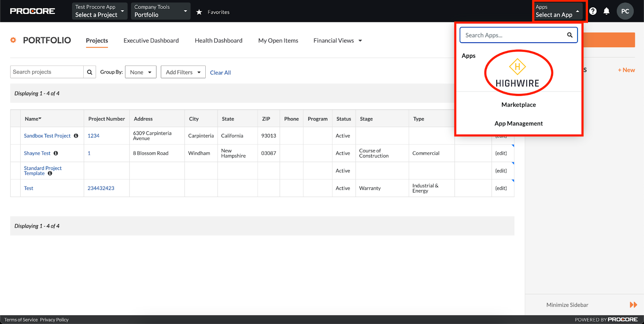
Task: Click the Favorites label in header
Action: point(219,12)
